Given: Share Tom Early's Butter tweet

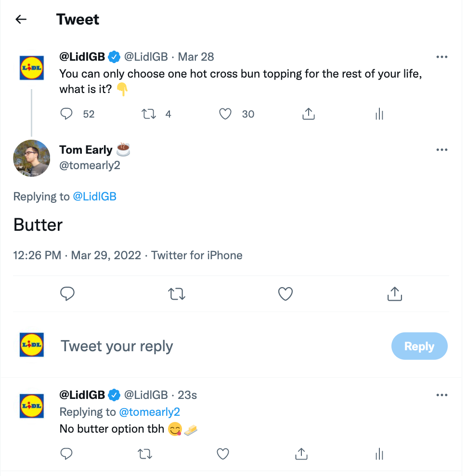Looking at the screenshot, I should pyautogui.click(x=395, y=293).
